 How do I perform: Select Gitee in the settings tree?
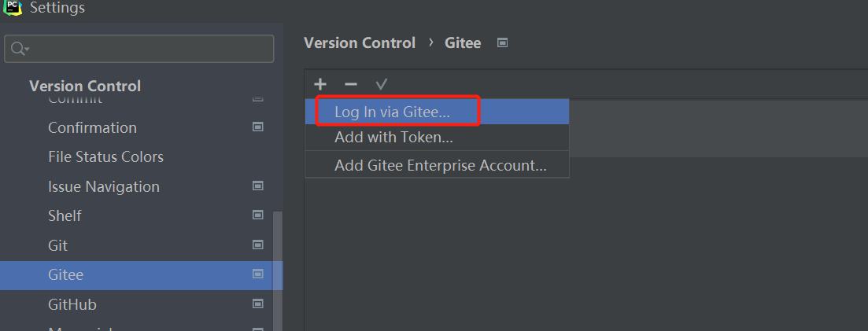click(x=66, y=275)
